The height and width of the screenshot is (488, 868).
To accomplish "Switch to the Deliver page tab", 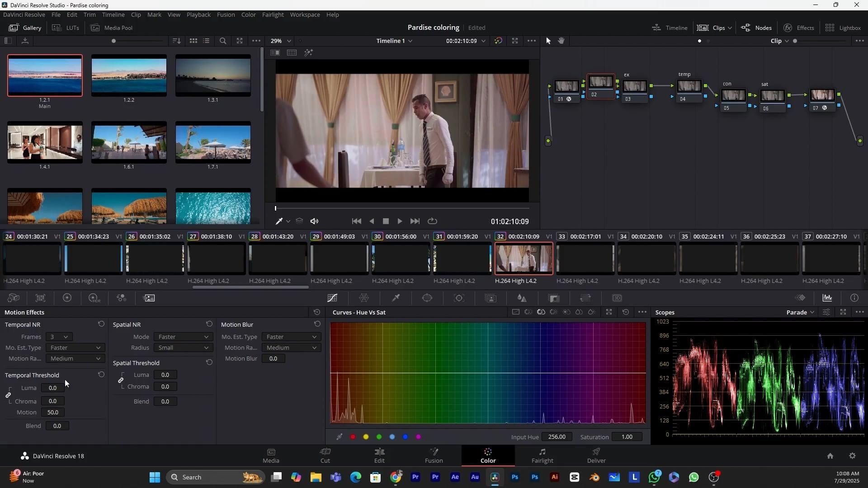I will [x=596, y=455].
